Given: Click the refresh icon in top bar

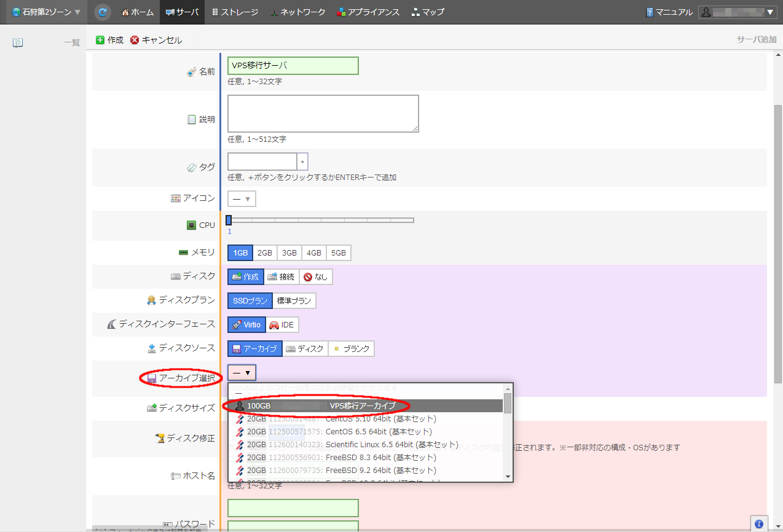Looking at the screenshot, I should [103, 12].
